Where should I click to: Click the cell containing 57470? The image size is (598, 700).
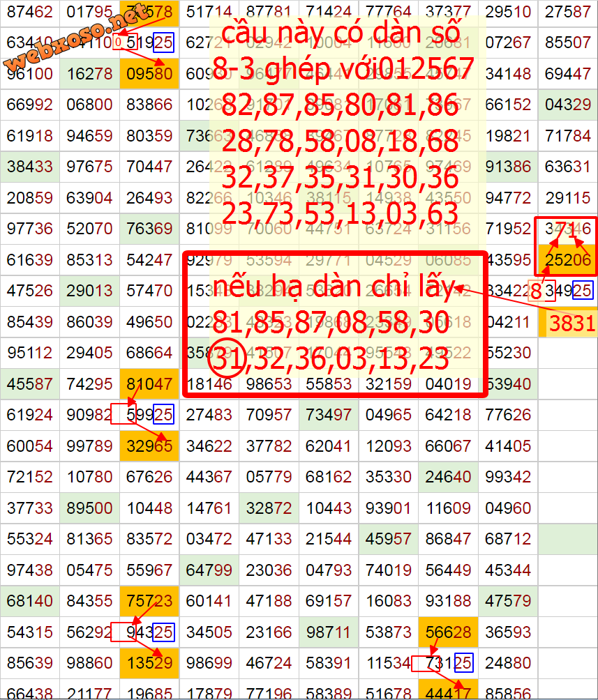(x=149, y=291)
